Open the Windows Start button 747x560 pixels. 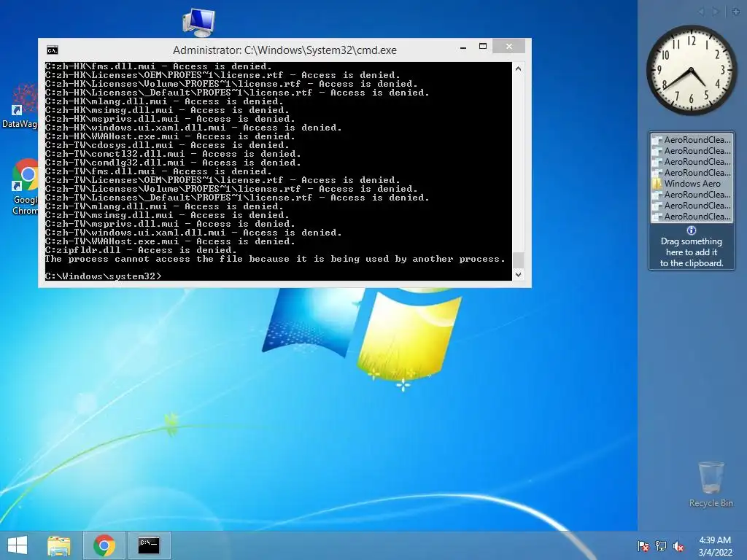tap(18, 545)
